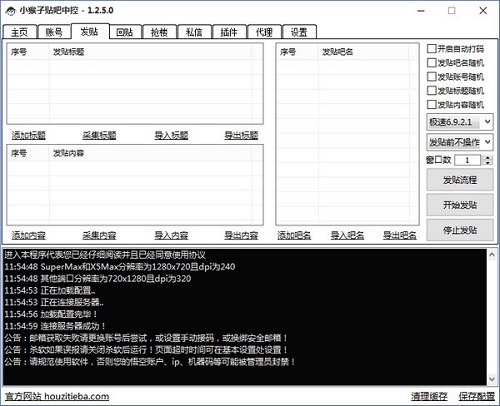
Task: Click the 添加吧名 link
Action: 294,236
